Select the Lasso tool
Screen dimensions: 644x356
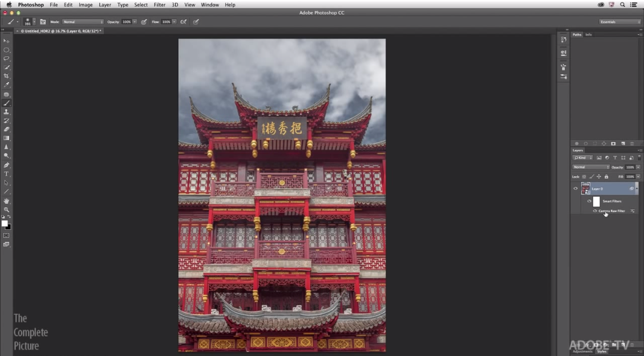(x=7, y=59)
